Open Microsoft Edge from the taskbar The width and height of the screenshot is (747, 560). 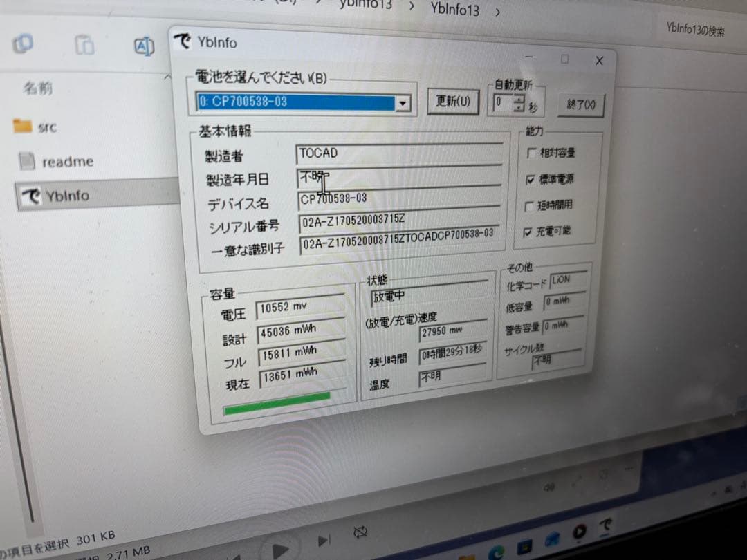point(495,551)
